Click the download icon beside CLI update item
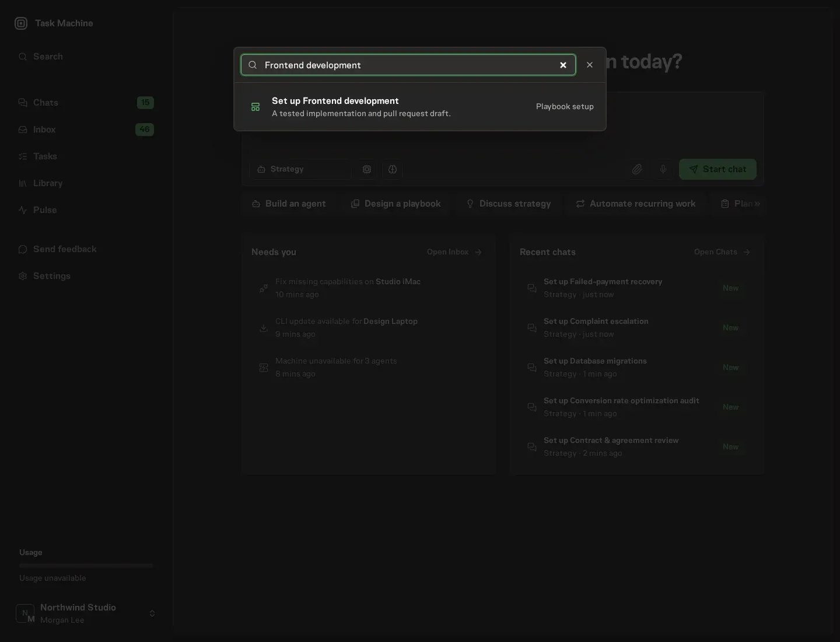 (x=264, y=328)
